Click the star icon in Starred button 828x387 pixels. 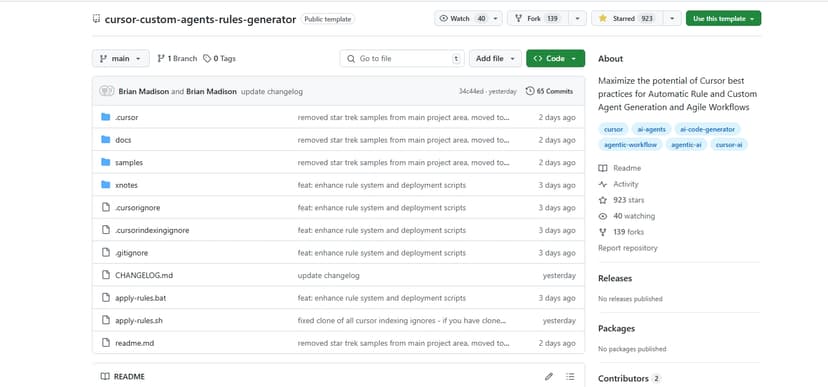coord(603,18)
